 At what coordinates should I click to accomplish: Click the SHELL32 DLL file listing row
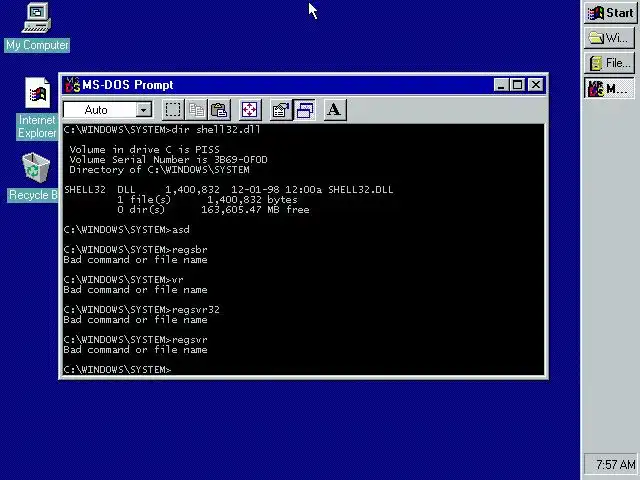coord(229,190)
